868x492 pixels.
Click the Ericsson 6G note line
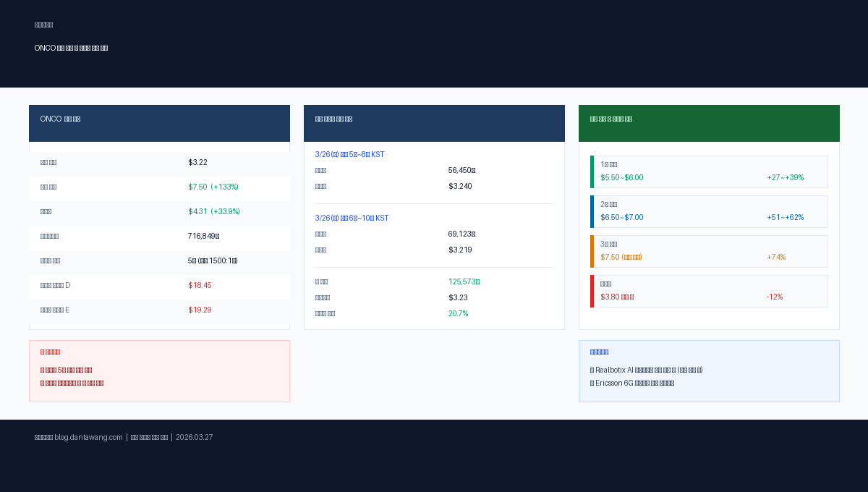(x=632, y=383)
